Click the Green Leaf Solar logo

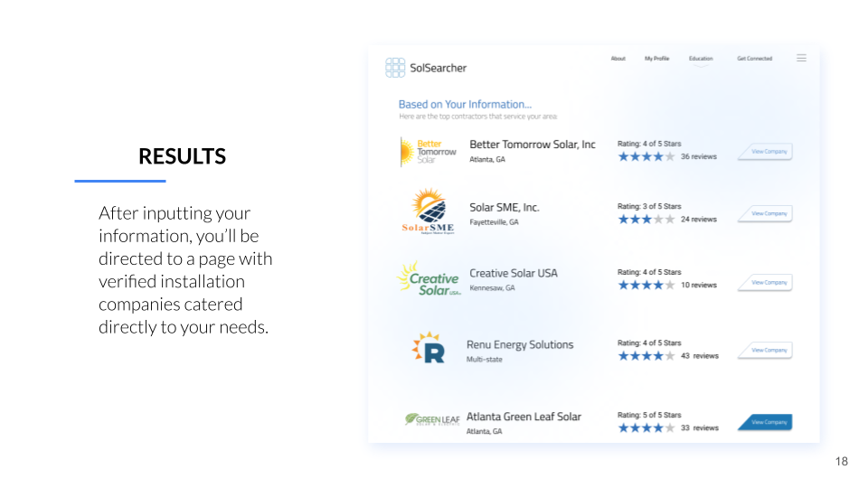point(432,419)
